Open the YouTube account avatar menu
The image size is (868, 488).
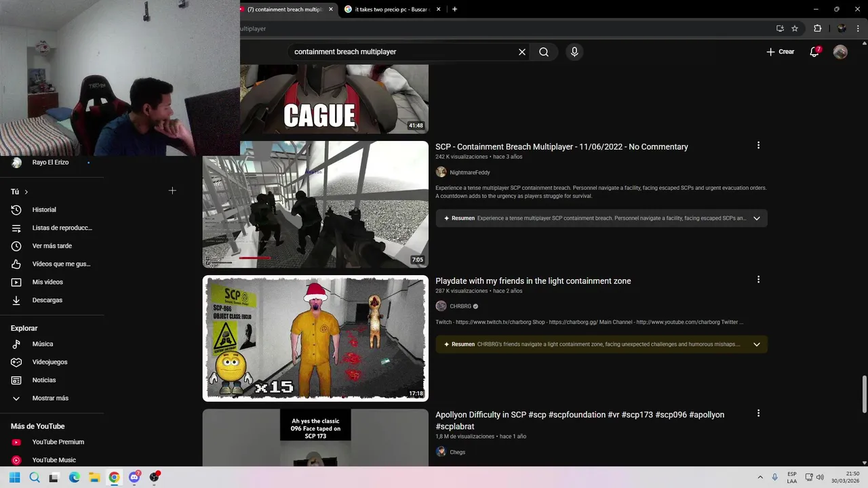tap(840, 52)
